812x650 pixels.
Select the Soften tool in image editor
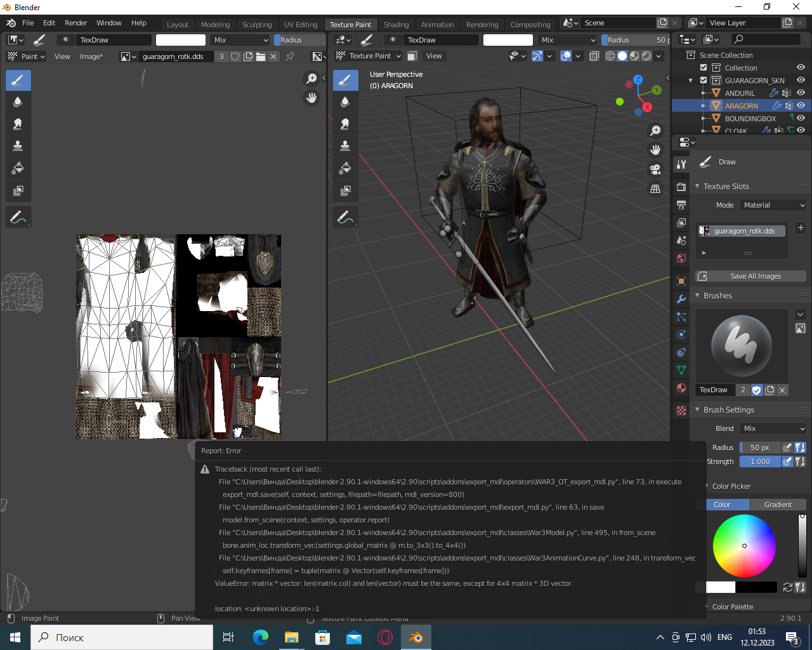pyautogui.click(x=18, y=102)
